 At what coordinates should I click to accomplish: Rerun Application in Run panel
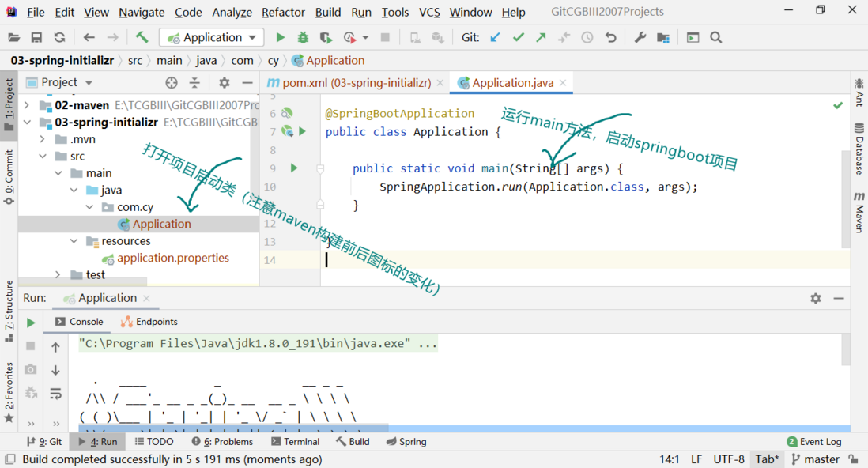click(31, 323)
